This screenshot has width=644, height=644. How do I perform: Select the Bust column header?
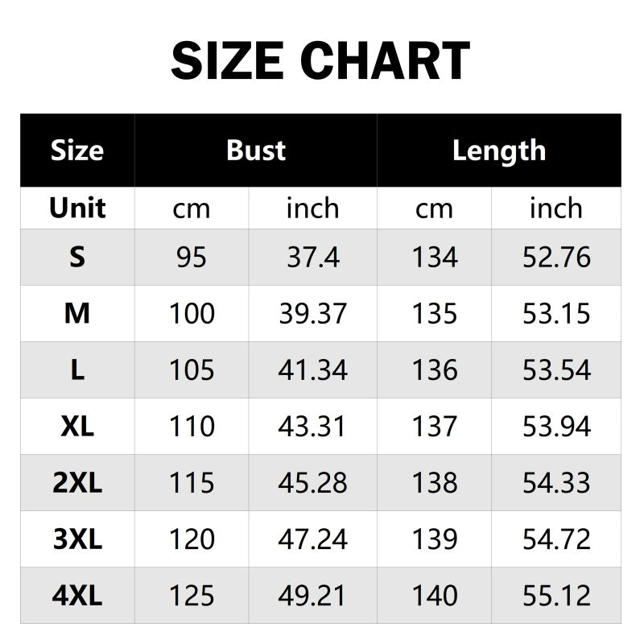click(256, 151)
